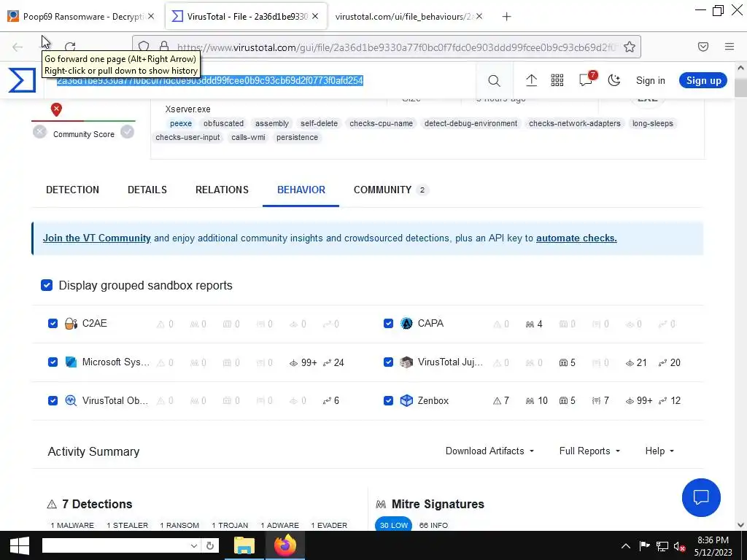Open the taskbar address dropdown arrow

[x=194, y=545]
